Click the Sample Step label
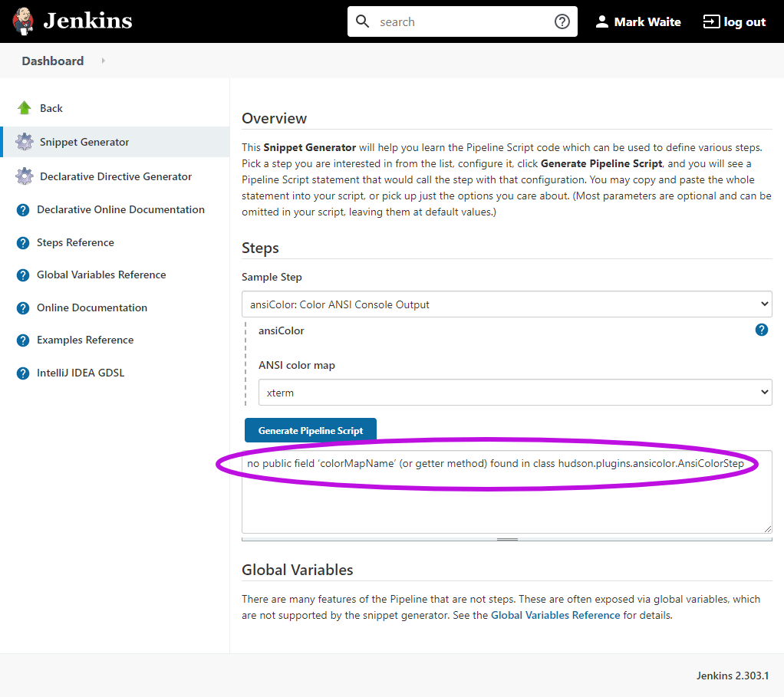The width and height of the screenshot is (784, 697). [x=272, y=278]
